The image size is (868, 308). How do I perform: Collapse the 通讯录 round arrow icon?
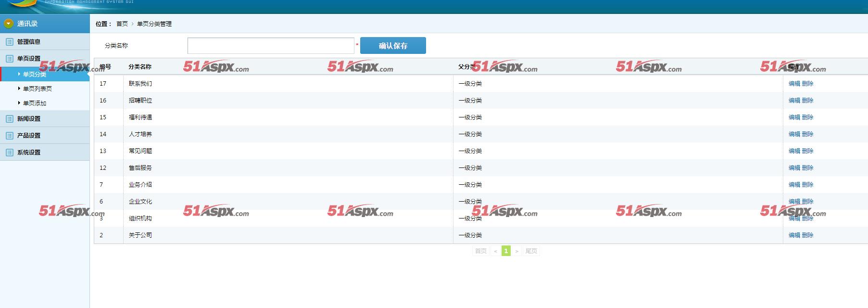point(9,24)
